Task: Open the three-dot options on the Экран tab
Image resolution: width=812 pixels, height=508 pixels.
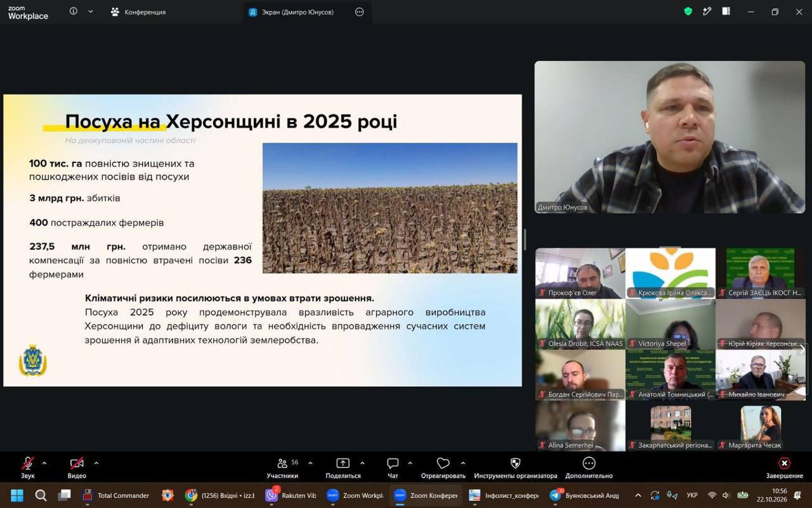Action: click(x=360, y=12)
